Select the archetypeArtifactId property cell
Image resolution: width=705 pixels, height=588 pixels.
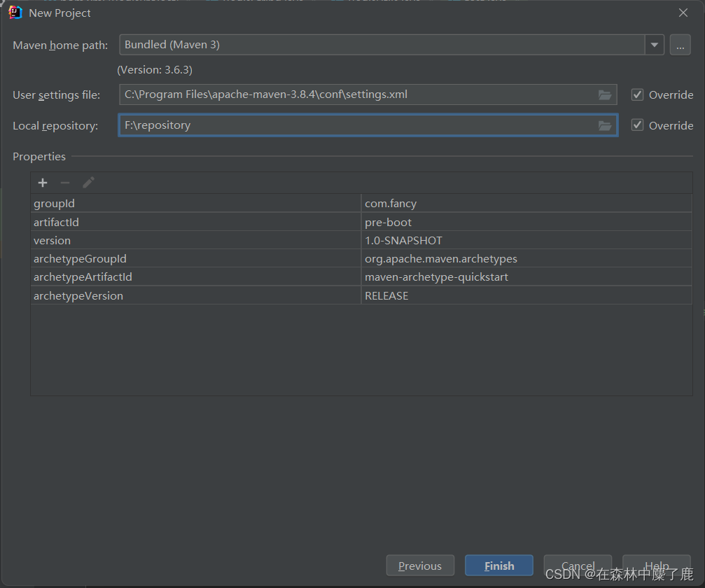click(x=196, y=277)
